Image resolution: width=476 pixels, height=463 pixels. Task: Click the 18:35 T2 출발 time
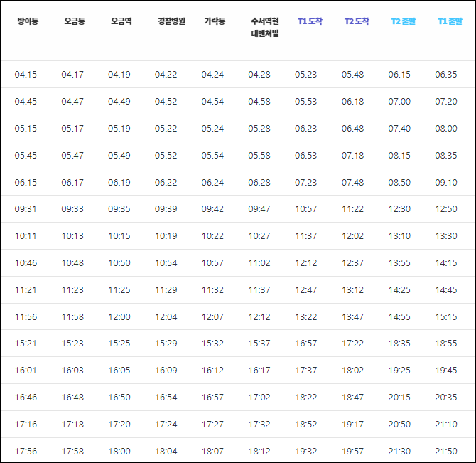click(x=399, y=344)
